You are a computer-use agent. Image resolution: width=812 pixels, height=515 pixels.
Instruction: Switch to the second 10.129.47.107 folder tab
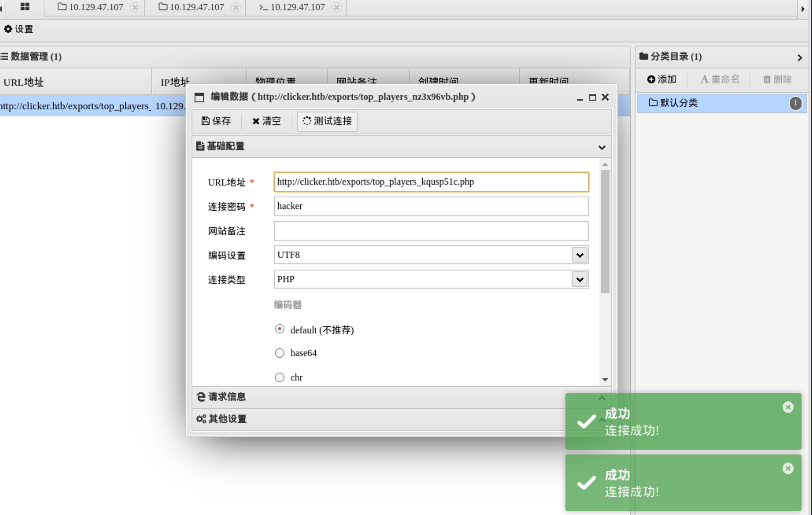pyautogui.click(x=192, y=7)
